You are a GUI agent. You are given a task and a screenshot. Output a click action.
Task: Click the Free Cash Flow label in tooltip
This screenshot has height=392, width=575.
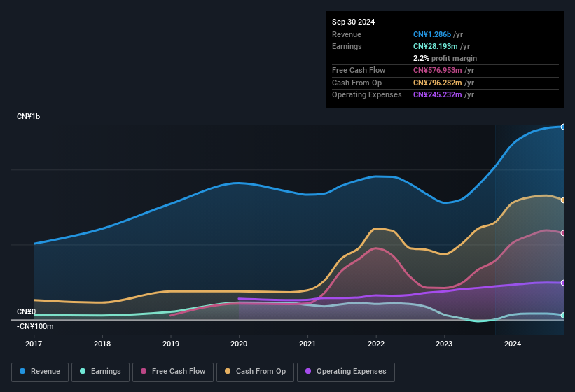click(x=359, y=70)
